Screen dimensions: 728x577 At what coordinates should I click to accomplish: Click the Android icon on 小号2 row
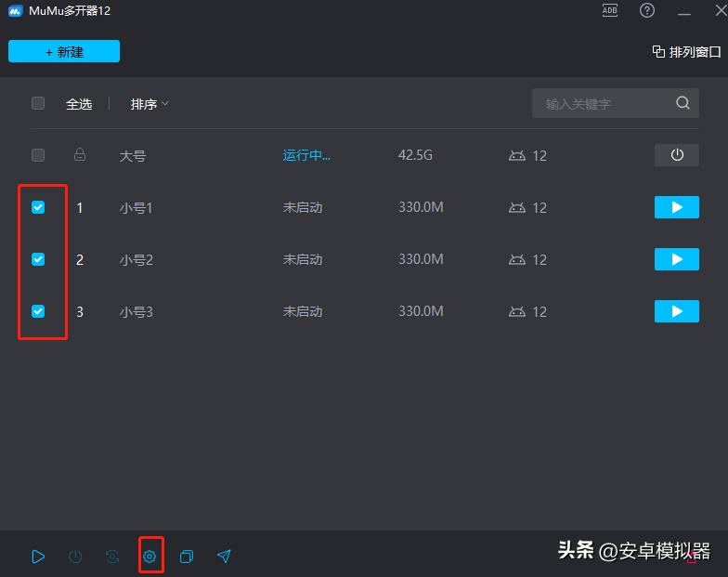516,259
